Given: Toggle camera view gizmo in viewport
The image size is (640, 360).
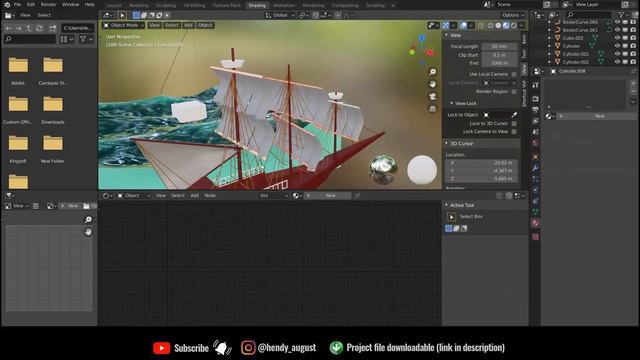Looking at the screenshot, I should point(433,96).
